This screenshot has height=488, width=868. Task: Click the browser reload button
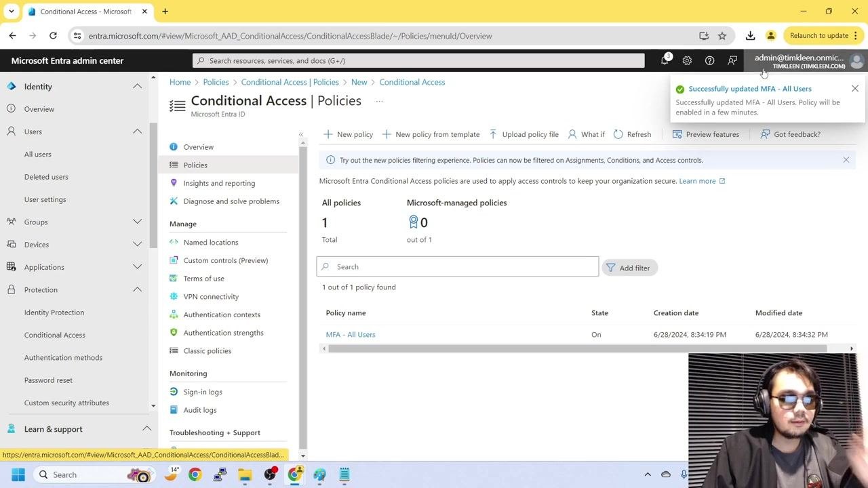pyautogui.click(x=53, y=35)
